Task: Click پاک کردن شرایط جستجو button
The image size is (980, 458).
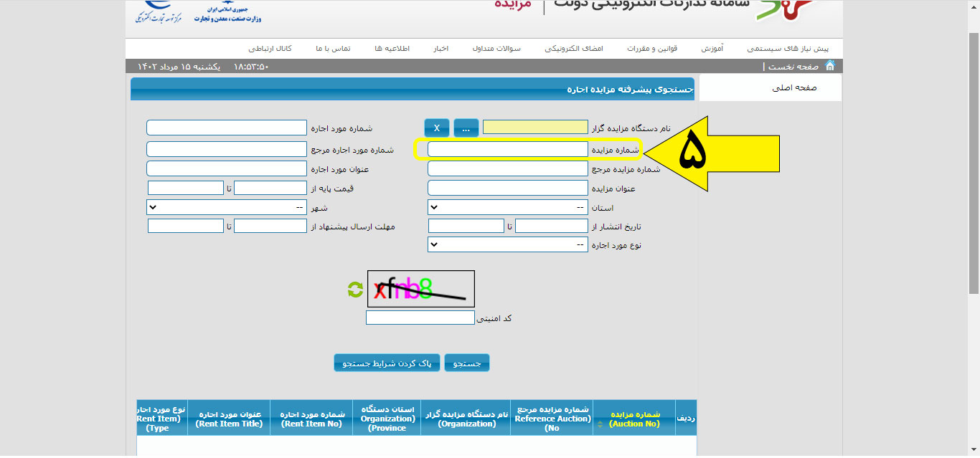Action: (x=387, y=363)
